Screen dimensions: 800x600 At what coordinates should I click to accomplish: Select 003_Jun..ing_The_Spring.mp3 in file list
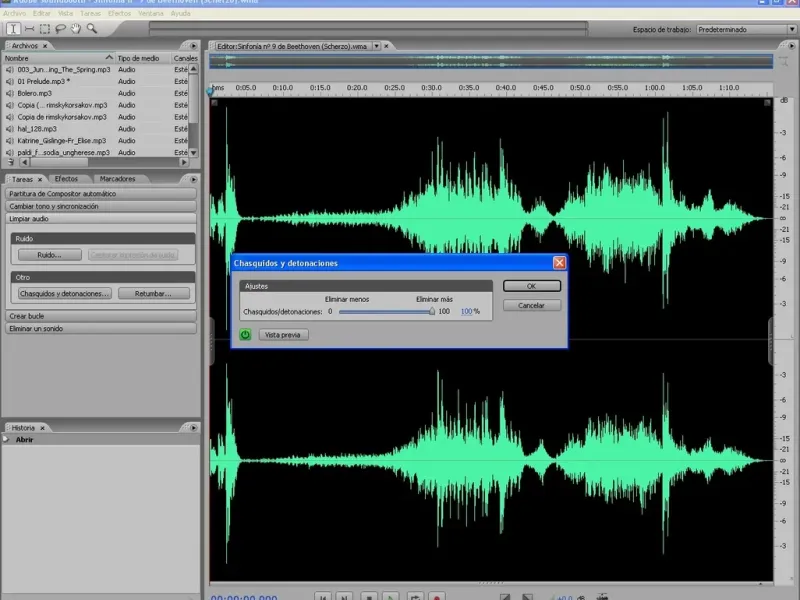click(64, 69)
